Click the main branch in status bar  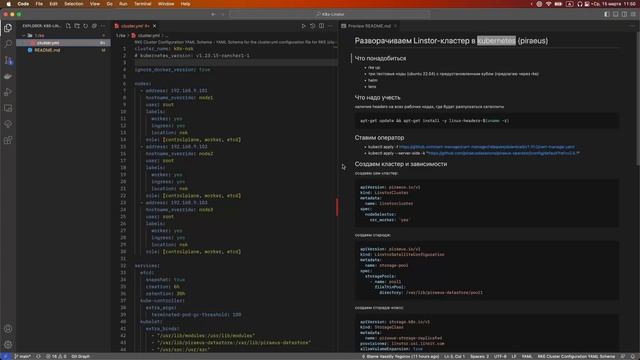(x=22, y=357)
